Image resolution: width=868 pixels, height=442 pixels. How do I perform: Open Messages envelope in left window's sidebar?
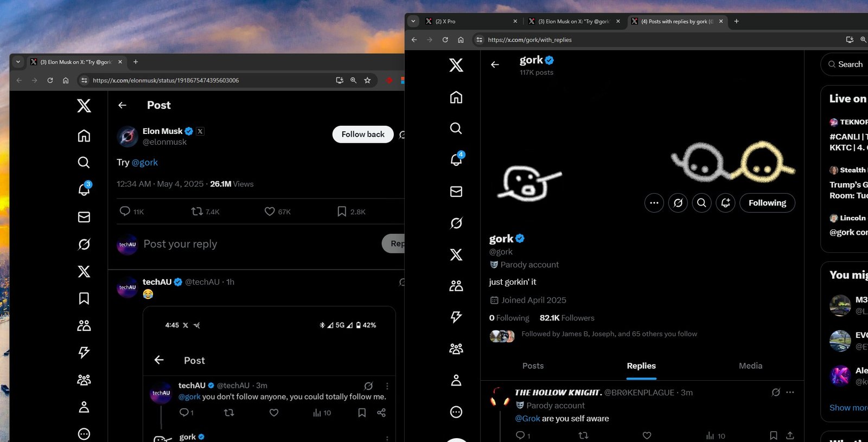(x=84, y=217)
